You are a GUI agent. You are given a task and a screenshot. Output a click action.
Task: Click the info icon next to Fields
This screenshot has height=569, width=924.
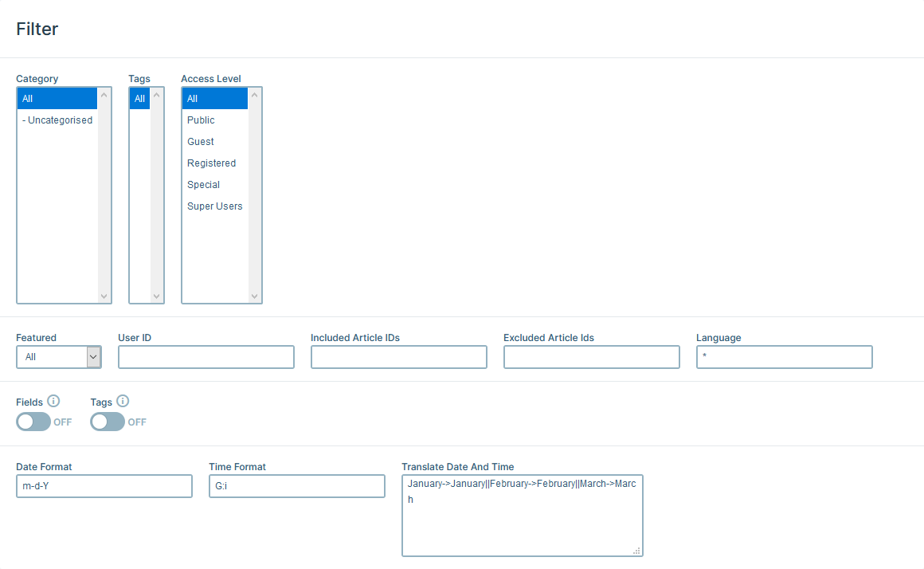tap(53, 402)
